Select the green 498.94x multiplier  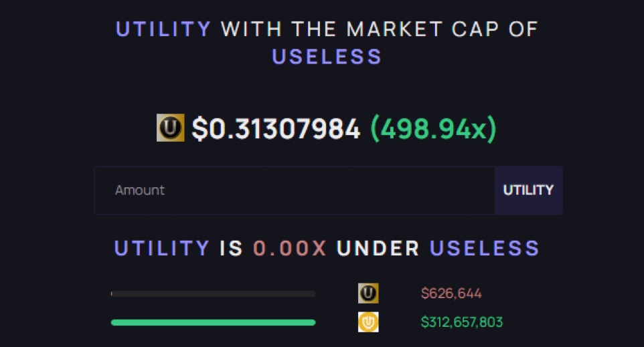[433, 128]
